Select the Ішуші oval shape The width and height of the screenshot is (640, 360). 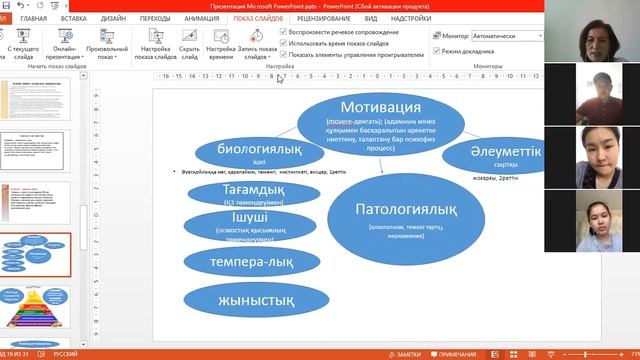pyautogui.click(x=250, y=226)
